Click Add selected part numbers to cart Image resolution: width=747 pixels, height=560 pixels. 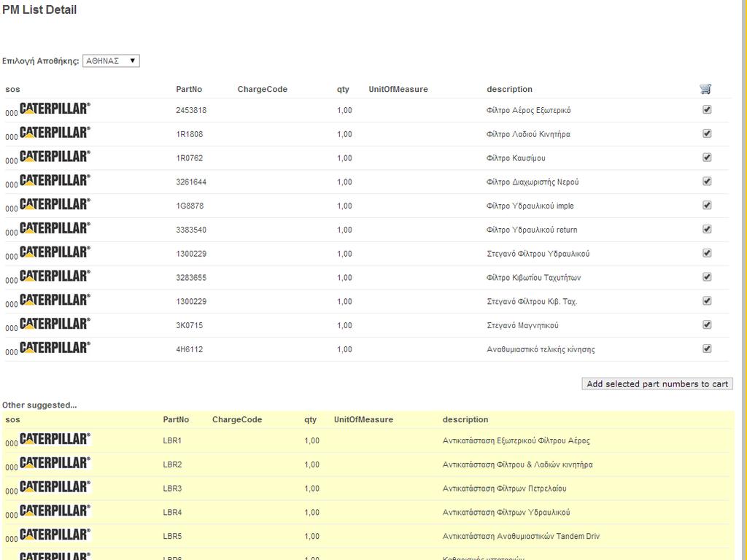[x=657, y=384]
